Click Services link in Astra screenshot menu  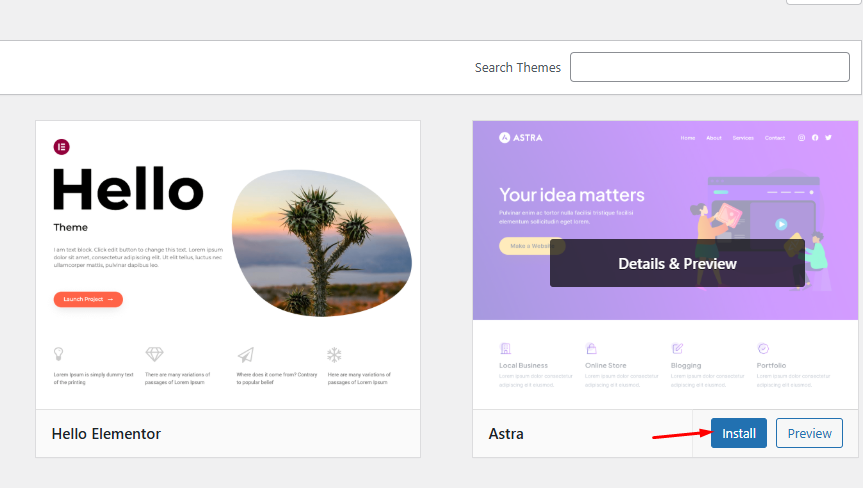click(x=743, y=138)
